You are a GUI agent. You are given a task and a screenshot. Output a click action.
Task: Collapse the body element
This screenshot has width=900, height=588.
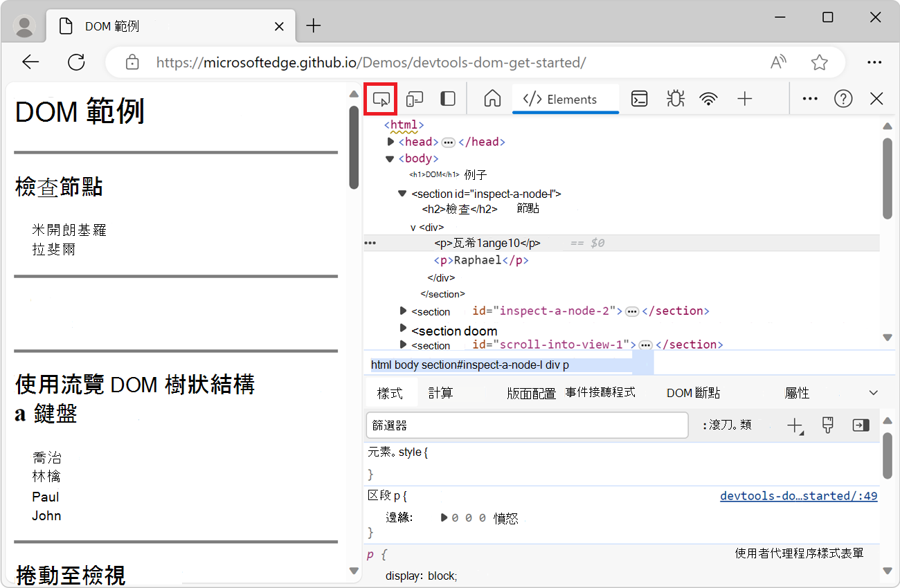point(390,158)
